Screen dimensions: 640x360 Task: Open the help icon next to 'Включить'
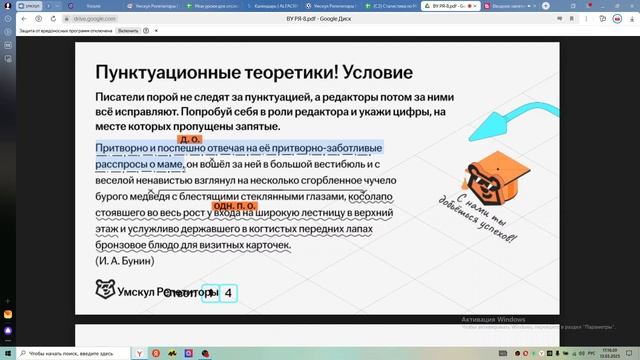pyautogui.click(x=146, y=31)
